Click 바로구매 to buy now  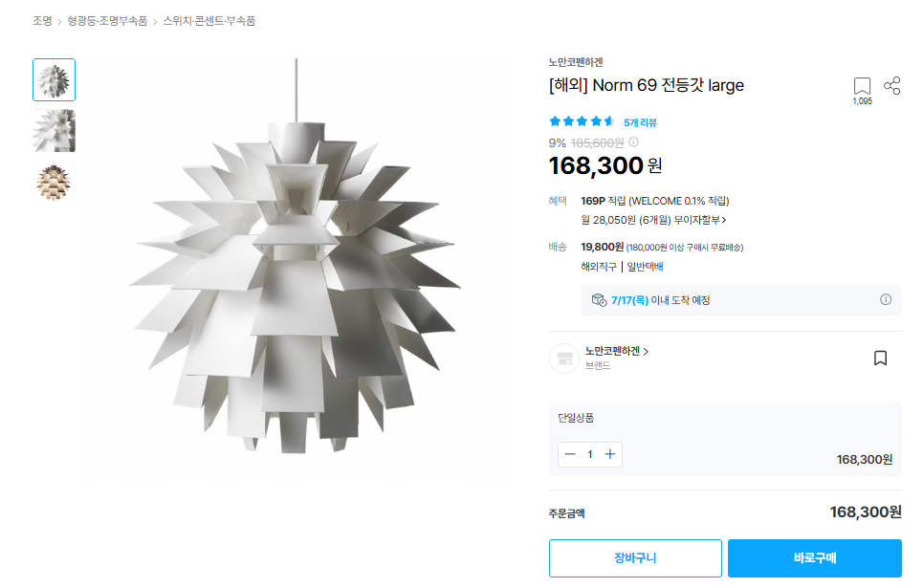[814, 558]
